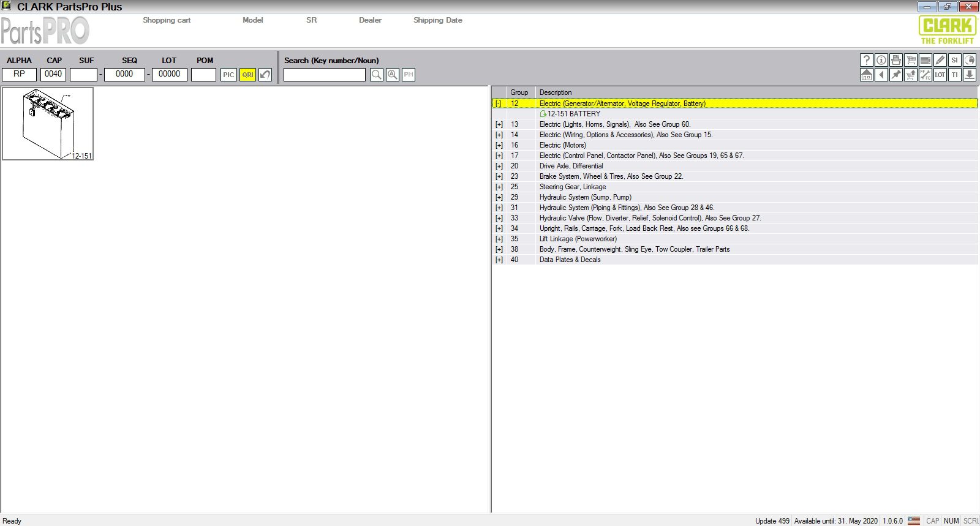
Task: Open the 12-151 battery diagram thumbnail
Action: tap(48, 124)
